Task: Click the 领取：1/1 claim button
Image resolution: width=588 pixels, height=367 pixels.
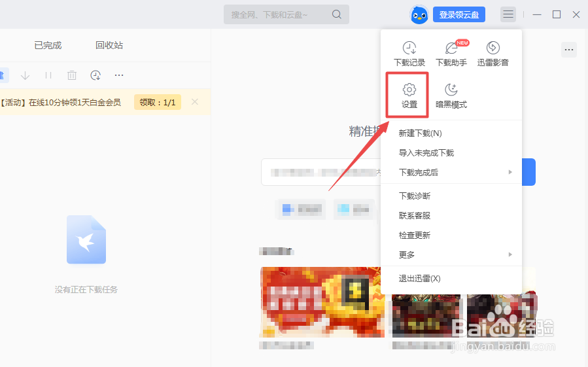Action: 158,102
